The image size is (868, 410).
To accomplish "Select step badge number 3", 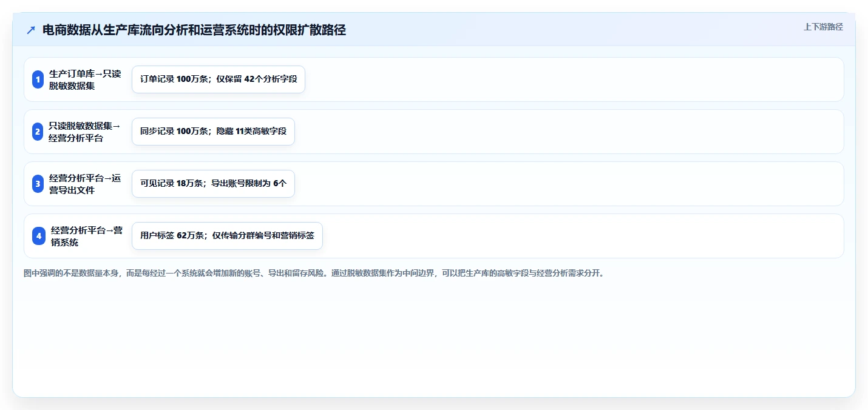I will pos(38,184).
